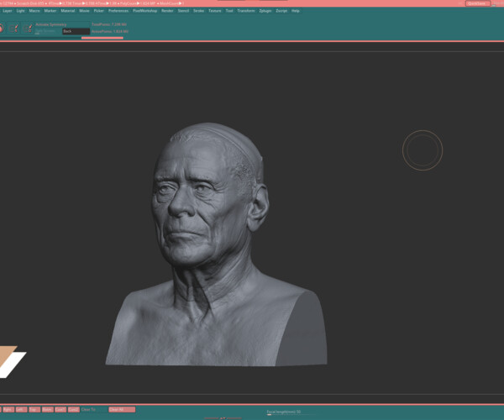Screen dimensions: 504x420
Task: Open the Macro menu
Action: [x=34, y=11]
